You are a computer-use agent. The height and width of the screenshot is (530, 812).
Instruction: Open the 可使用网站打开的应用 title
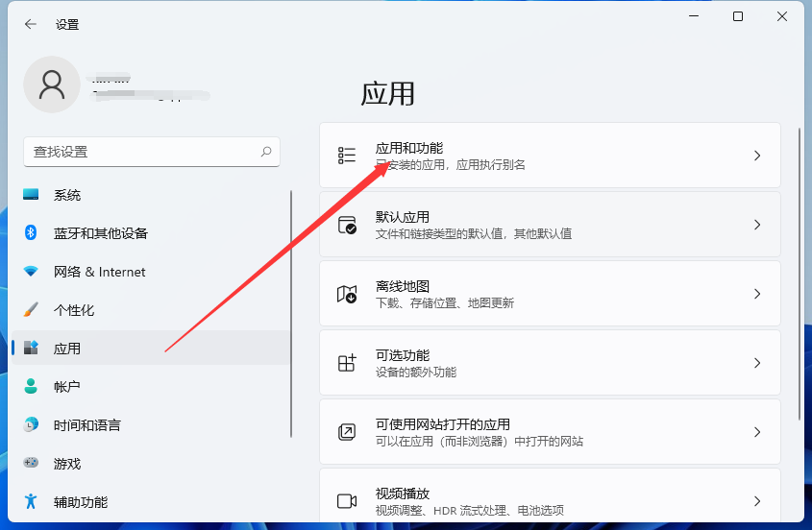pyautogui.click(x=443, y=424)
